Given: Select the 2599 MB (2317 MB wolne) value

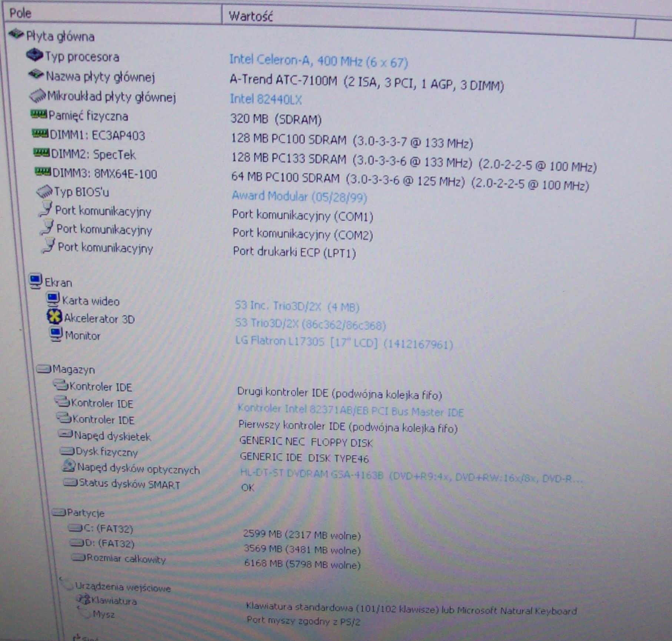Looking at the screenshot, I should [302, 535].
